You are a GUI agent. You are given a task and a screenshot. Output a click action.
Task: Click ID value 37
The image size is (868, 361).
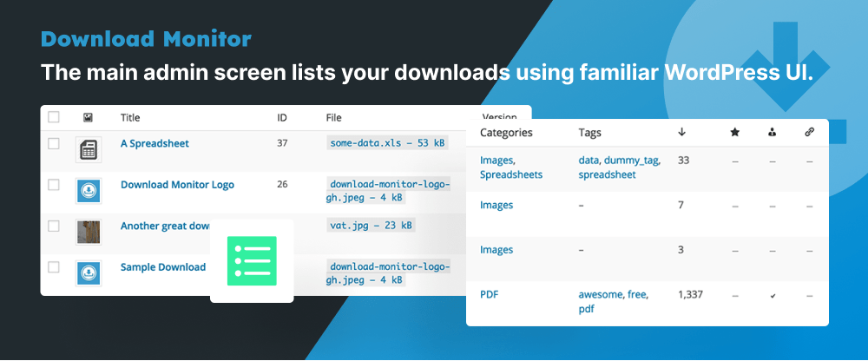tap(282, 143)
